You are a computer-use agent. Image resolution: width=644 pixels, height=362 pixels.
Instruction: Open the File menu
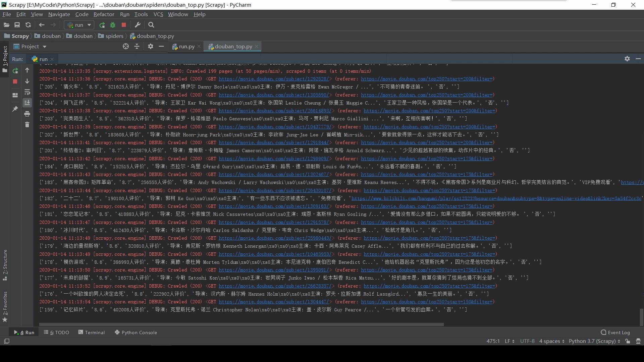point(7,14)
